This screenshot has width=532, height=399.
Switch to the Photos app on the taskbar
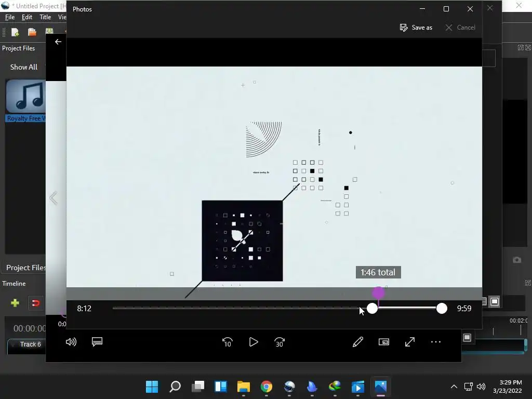(381, 387)
